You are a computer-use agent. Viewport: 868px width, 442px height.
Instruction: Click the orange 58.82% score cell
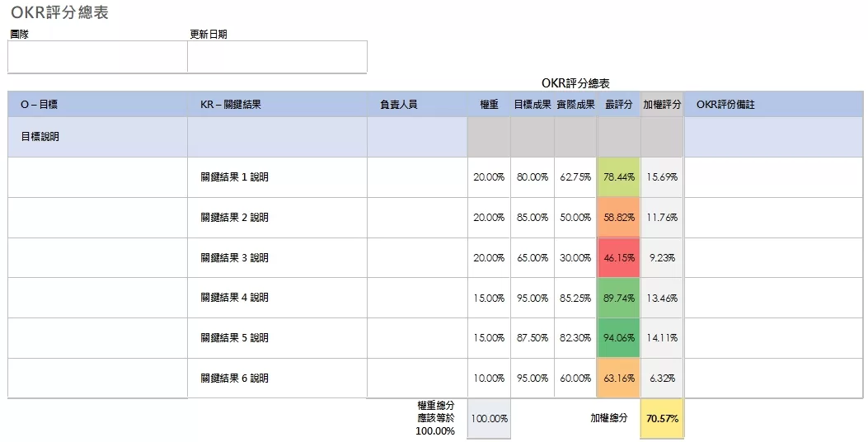pos(618,218)
